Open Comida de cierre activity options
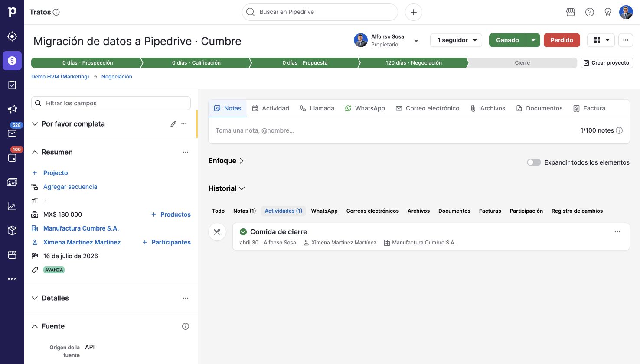This screenshot has width=640, height=364. (x=617, y=232)
